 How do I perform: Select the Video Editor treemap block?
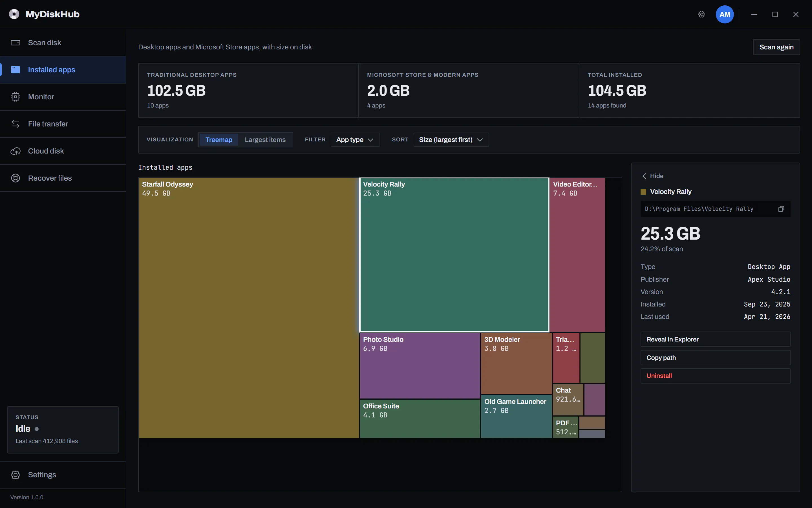(x=577, y=255)
